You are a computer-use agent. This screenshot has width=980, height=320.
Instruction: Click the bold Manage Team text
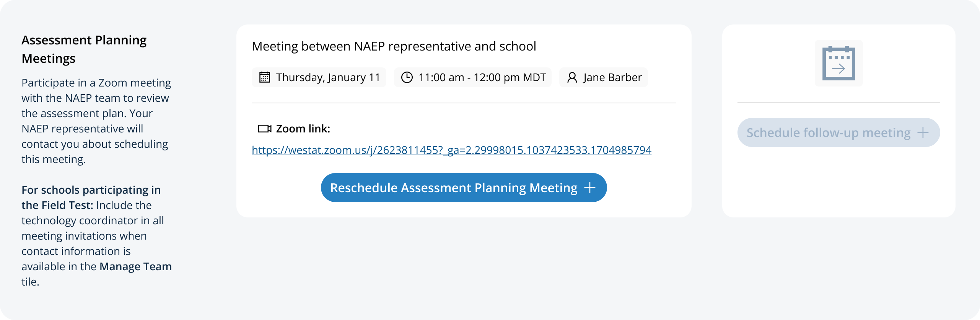pyautogui.click(x=135, y=266)
